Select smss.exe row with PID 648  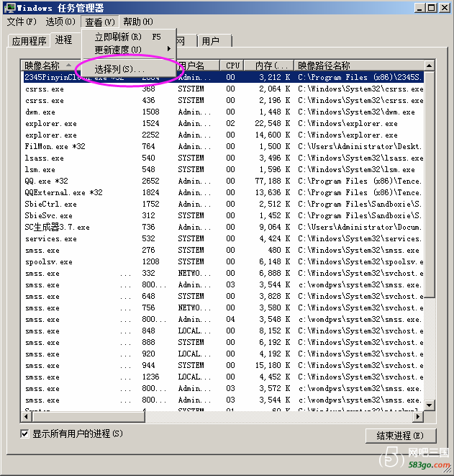tap(223, 297)
